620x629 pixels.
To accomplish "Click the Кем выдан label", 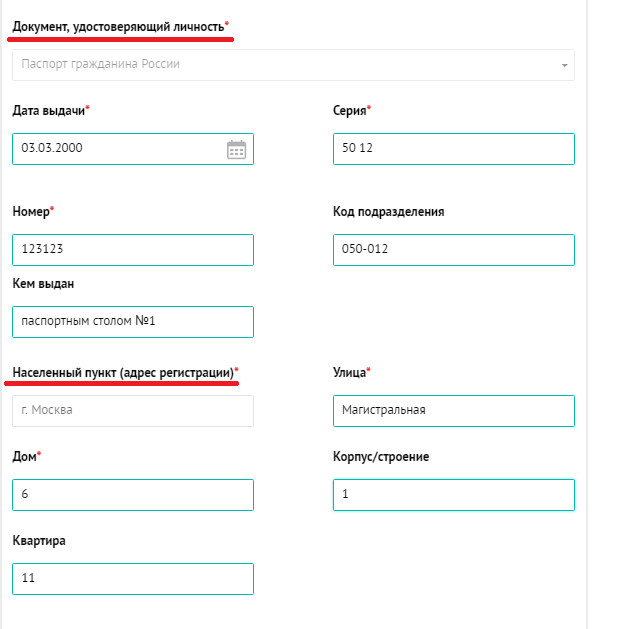I will pos(43,284).
